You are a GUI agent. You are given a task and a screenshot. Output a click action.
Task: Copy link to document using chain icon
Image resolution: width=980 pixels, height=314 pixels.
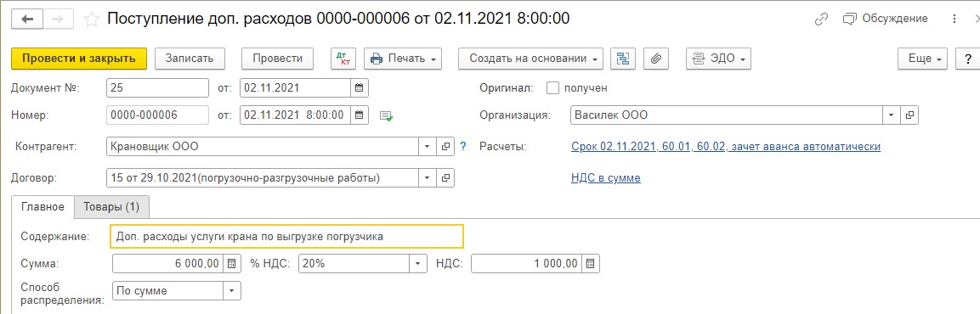click(x=821, y=20)
